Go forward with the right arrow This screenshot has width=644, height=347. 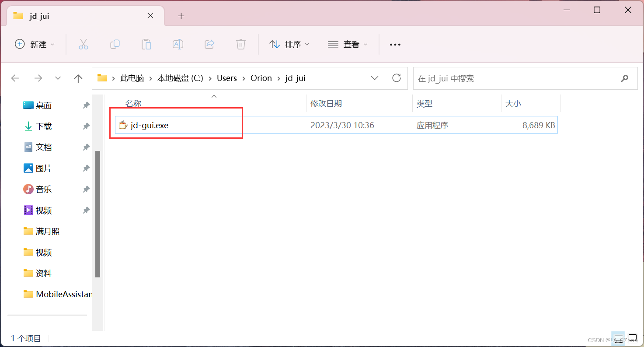click(x=38, y=78)
